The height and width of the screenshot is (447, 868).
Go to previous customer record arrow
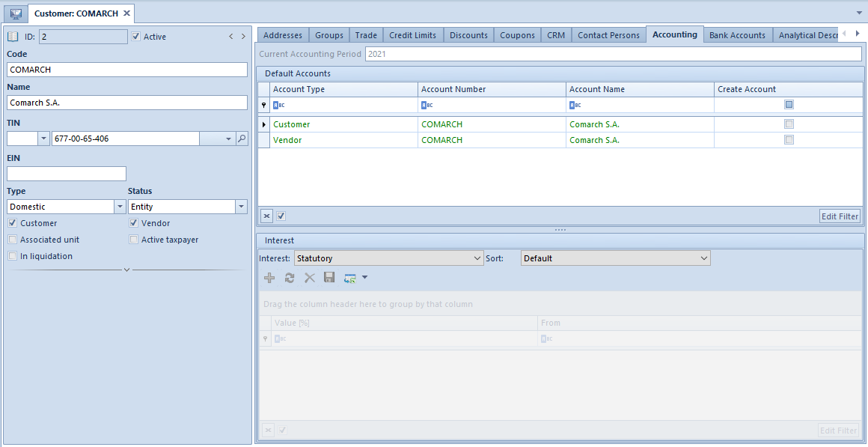231,37
